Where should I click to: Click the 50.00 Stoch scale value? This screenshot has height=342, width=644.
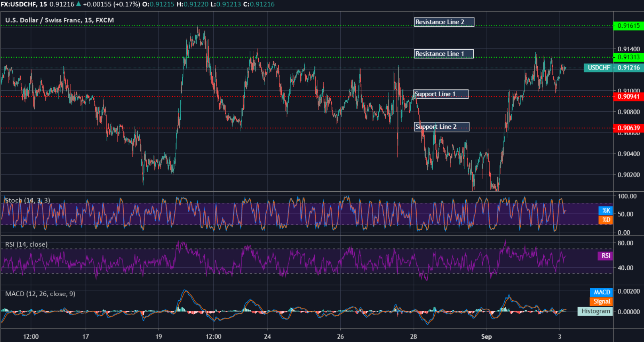(625, 214)
